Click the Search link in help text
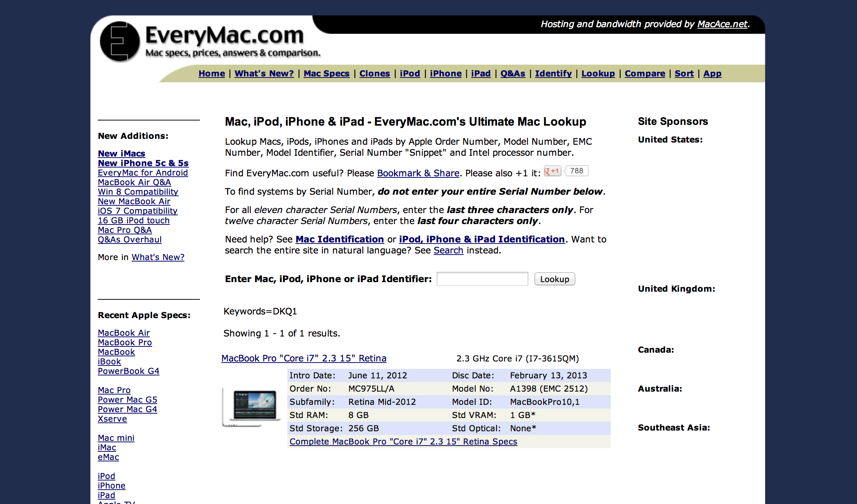This screenshot has height=504, width=857. pyautogui.click(x=448, y=250)
